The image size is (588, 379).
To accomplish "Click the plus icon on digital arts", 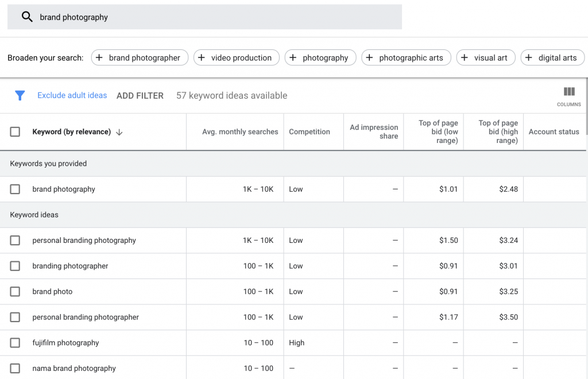I will pos(529,58).
